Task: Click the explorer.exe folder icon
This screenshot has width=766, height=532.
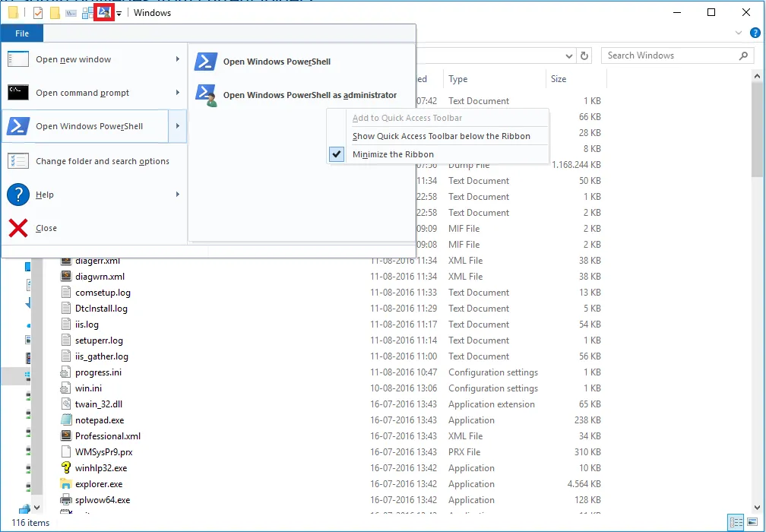Action: tap(66, 483)
